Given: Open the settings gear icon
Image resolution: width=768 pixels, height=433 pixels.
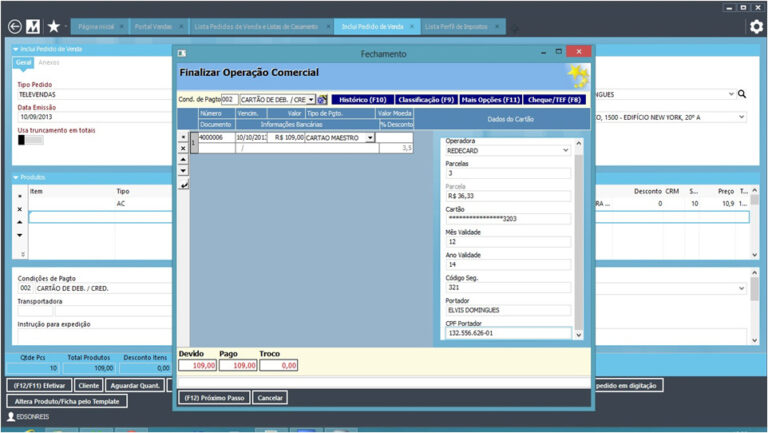Looking at the screenshot, I should pos(756,27).
